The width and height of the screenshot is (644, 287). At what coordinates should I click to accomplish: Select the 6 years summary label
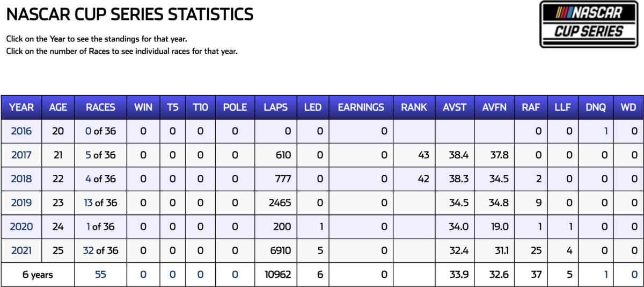(x=38, y=274)
